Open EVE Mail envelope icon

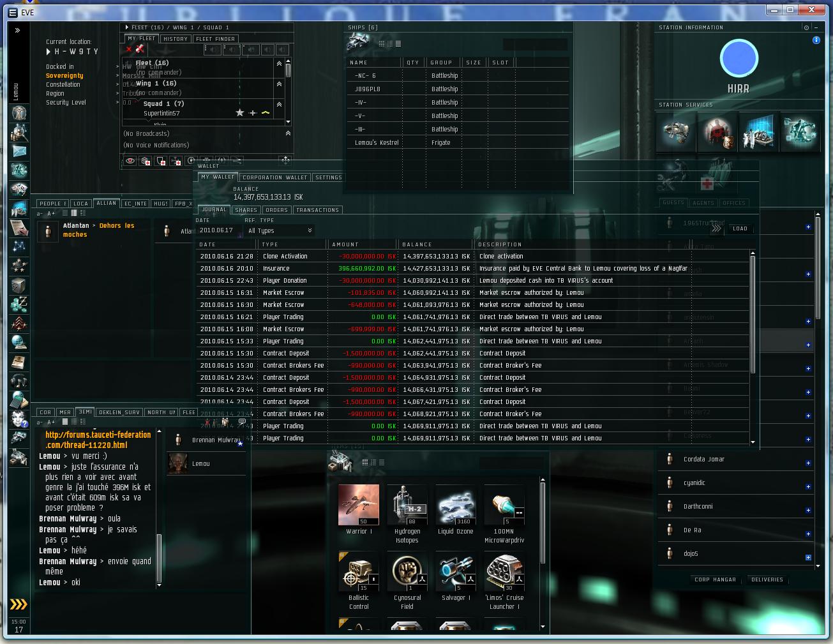[x=19, y=151]
